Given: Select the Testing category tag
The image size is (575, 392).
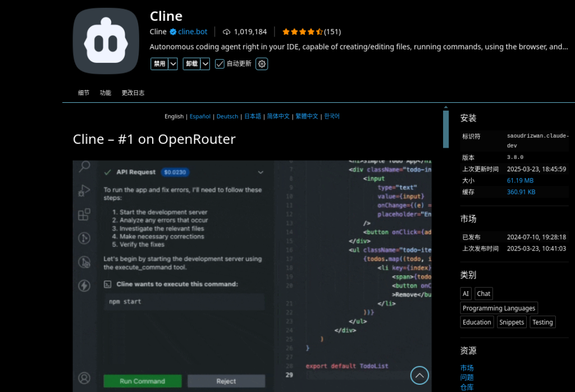Looking at the screenshot, I should [x=542, y=322].
